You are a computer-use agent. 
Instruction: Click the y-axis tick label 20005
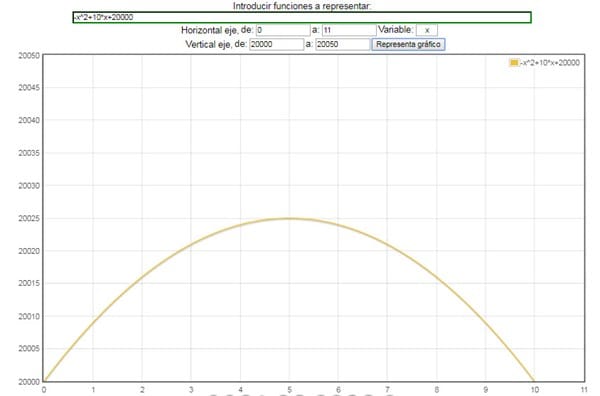29,349
